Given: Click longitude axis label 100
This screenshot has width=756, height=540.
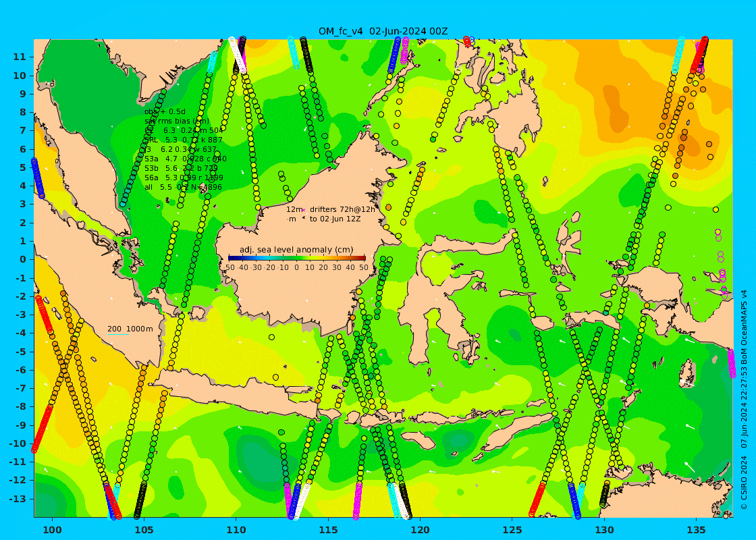Looking at the screenshot, I should [x=52, y=530].
